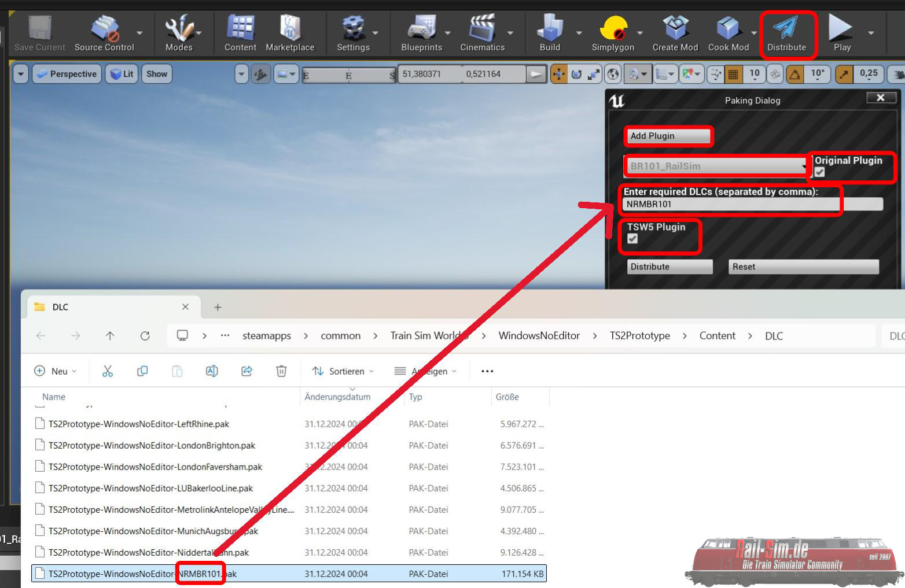The height and width of the screenshot is (588, 905).
Task: Toggle surface snapping in viewport
Action: [x=716, y=74]
